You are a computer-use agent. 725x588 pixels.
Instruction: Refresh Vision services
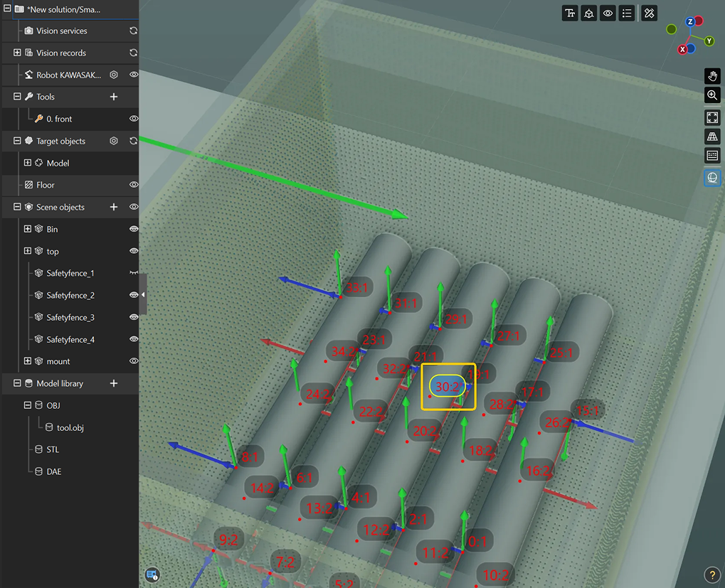pos(133,31)
